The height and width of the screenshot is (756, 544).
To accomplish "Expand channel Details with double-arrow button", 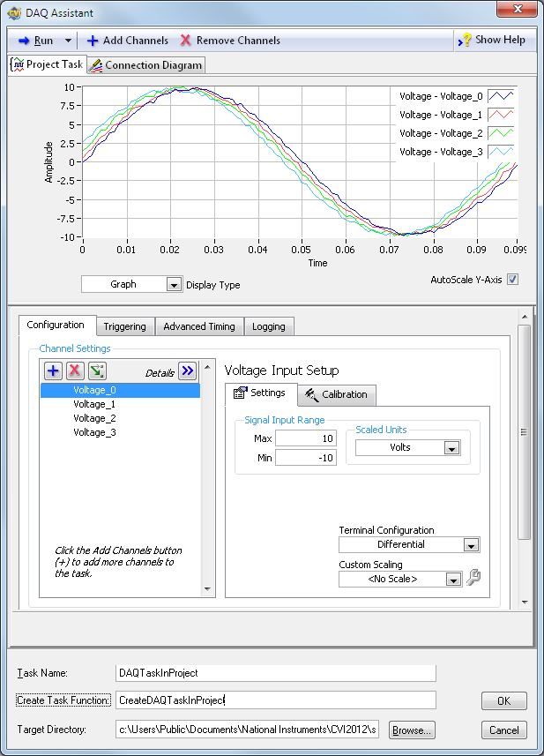I will (x=187, y=371).
